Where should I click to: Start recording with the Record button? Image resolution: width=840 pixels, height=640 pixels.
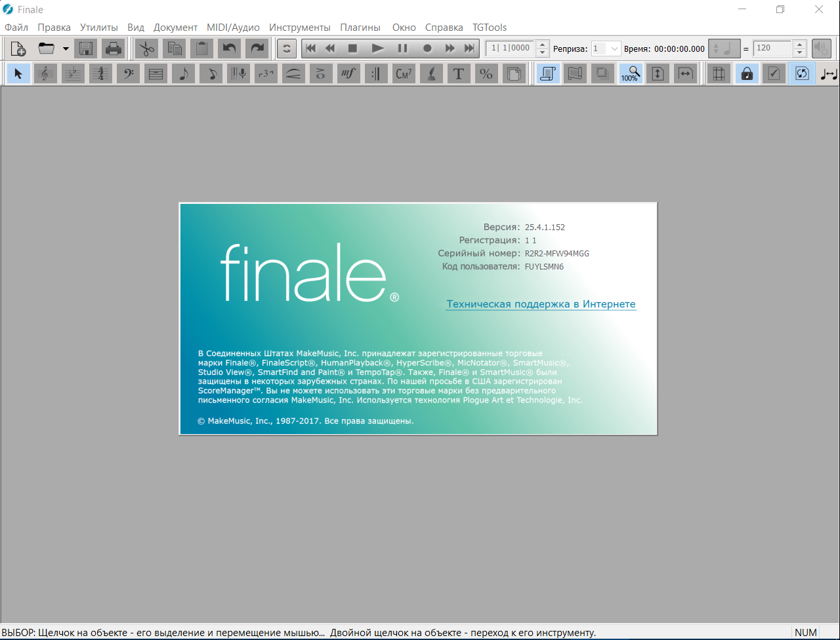click(x=427, y=48)
